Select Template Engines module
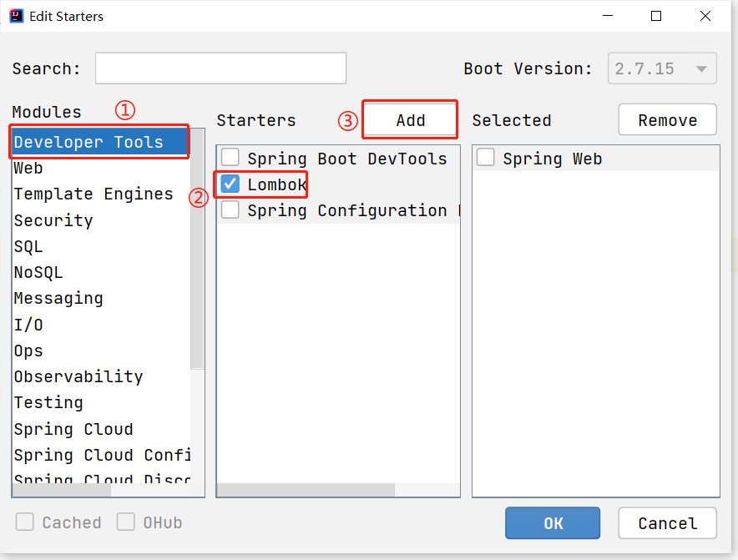738x560 pixels. (101, 194)
